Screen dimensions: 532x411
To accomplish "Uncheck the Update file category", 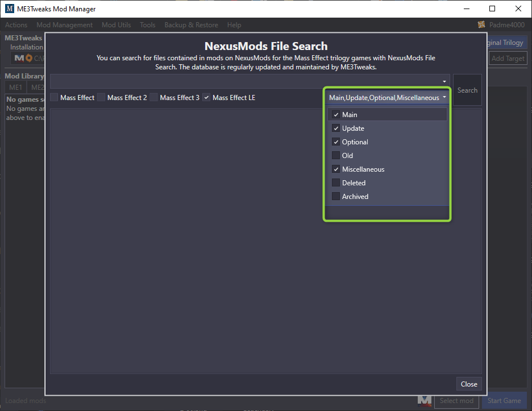I will 336,128.
